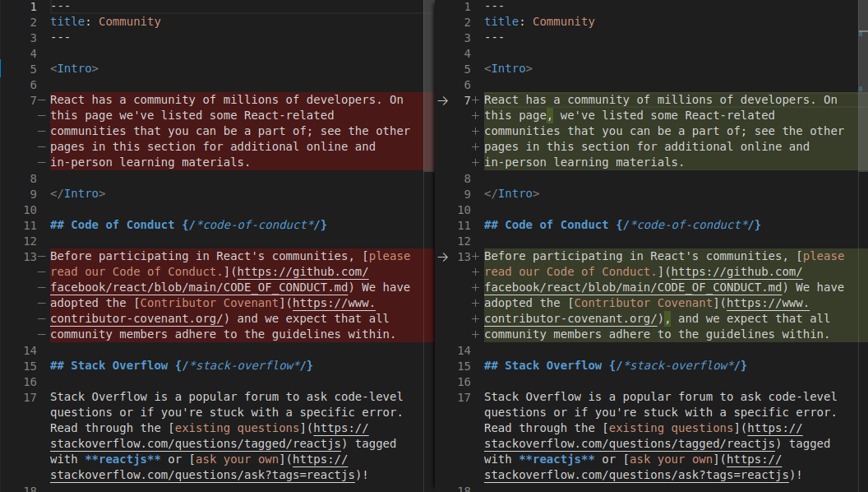
Task: Click the added comma after 'contributor-covenant.org/)' in right pane
Action: tap(667, 318)
